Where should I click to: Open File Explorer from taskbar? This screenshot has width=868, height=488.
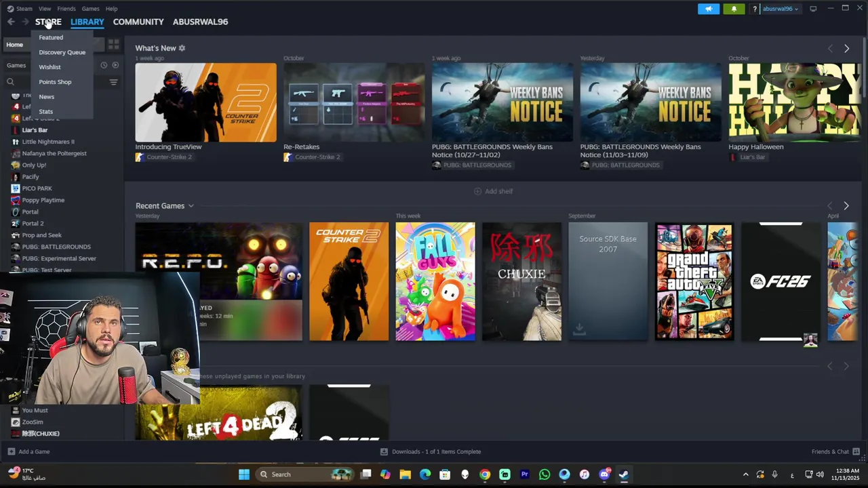pos(405,474)
